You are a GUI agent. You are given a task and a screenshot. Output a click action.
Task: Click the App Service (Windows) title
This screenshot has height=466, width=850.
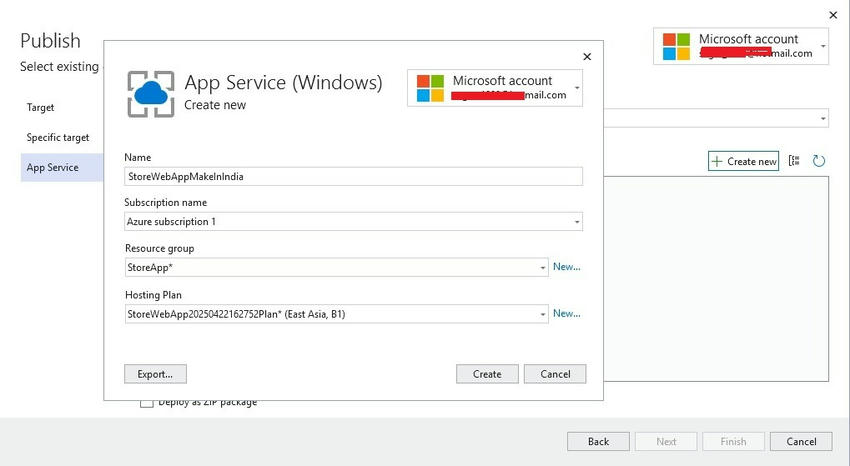click(283, 82)
